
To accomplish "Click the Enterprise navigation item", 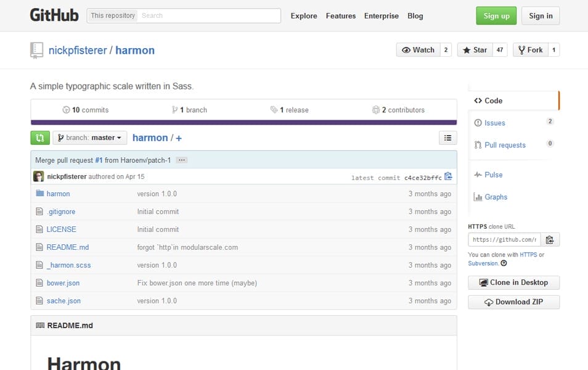I will [x=381, y=15].
